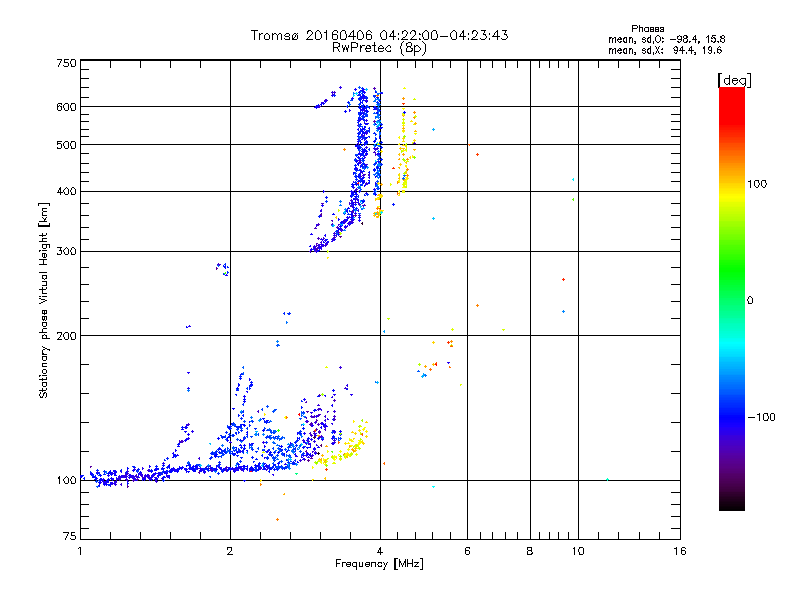Image resolution: width=800 pixels, height=600 pixels.
Task: Select the 'mean, sd,O: -98.4, 15.8' line
Action: (x=666, y=39)
